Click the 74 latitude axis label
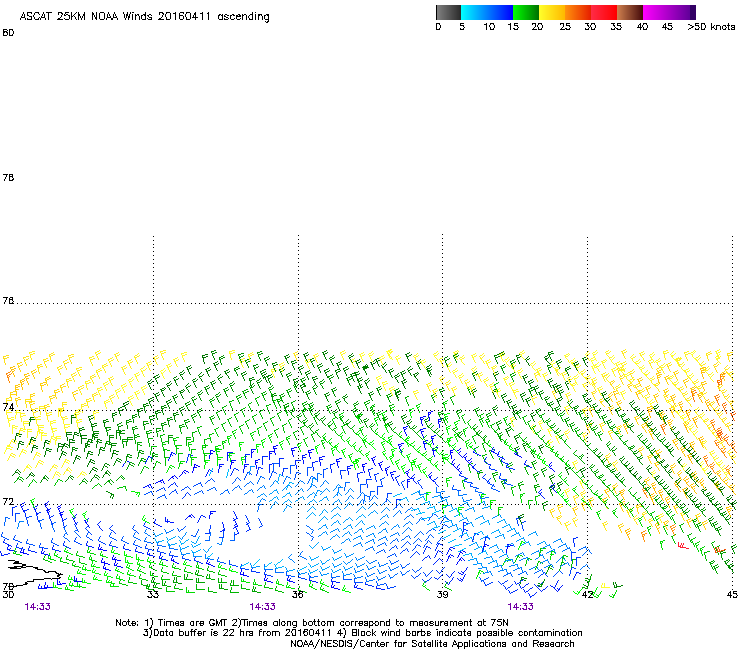This screenshot has width=740, height=650. pyautogui.click(x=8, y=406)
